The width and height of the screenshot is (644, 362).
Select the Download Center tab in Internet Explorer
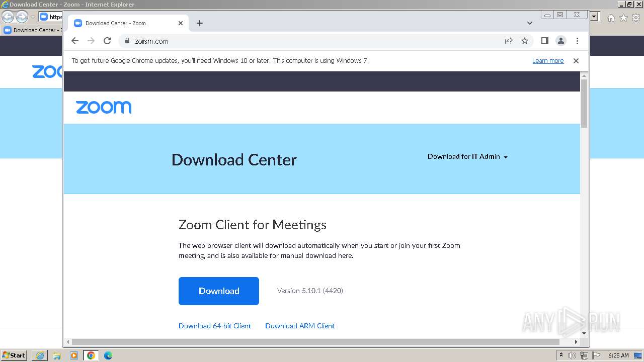click(31, 30)
